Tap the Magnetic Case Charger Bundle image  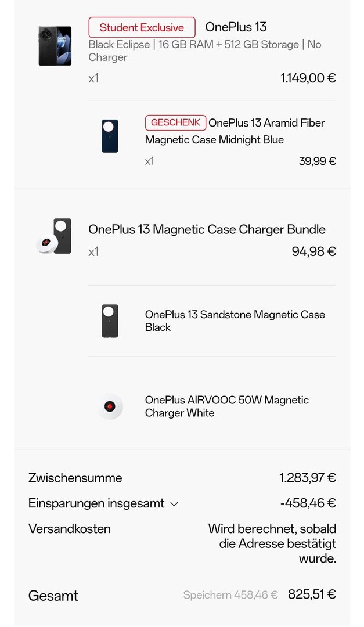point(55,237)
